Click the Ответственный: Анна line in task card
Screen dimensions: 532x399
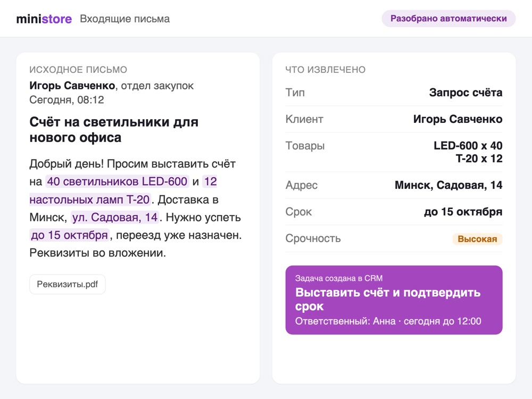pyautogui.click(x=388, y=321)
